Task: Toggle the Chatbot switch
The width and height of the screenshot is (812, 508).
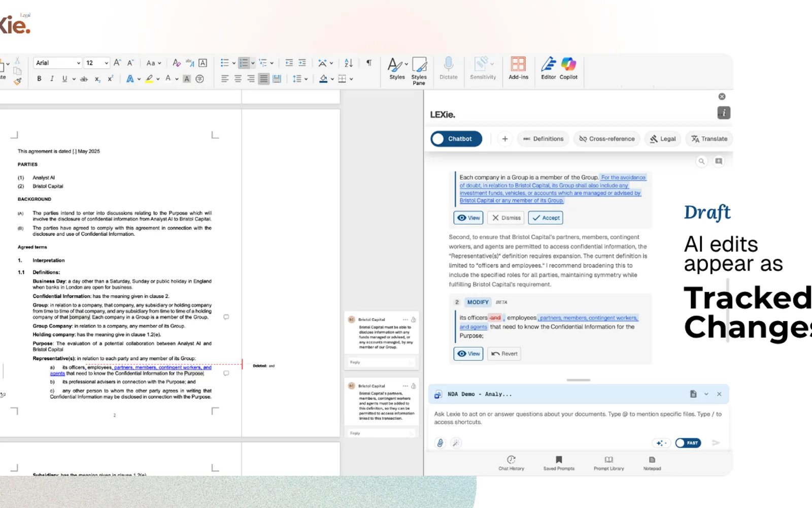Action: point(456,139)
